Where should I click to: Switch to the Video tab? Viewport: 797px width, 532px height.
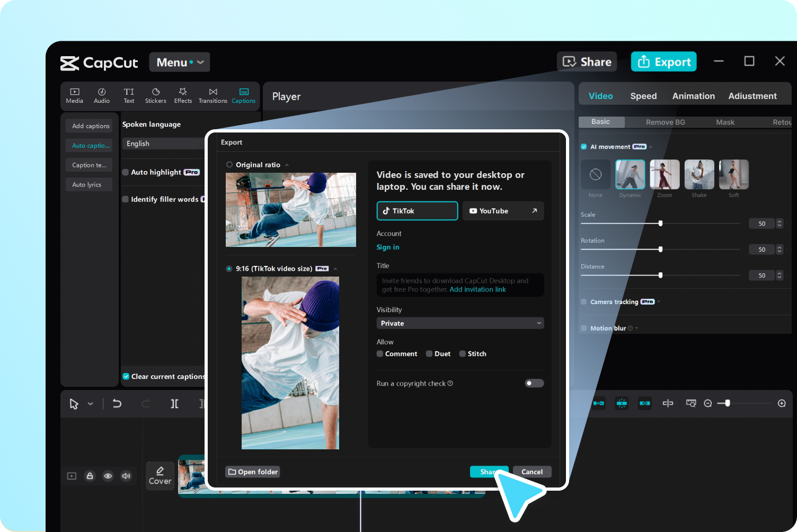pyautogui.click(x=601, y=96)
